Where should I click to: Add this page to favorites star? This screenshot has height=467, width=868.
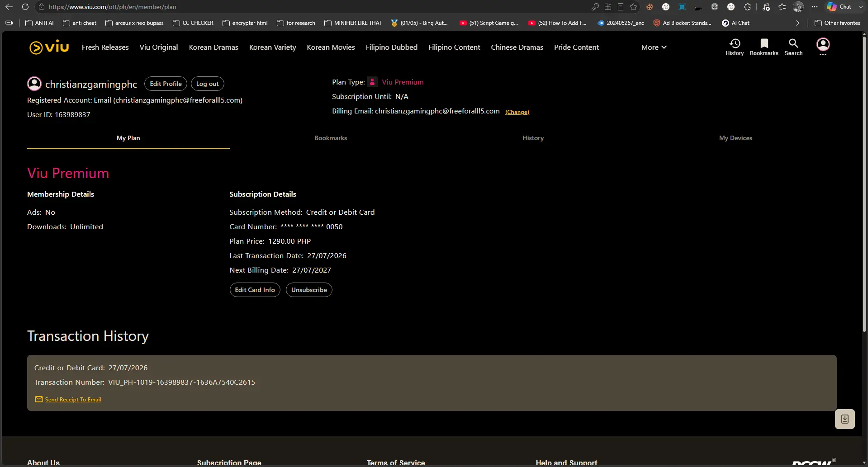coord(633,7)
